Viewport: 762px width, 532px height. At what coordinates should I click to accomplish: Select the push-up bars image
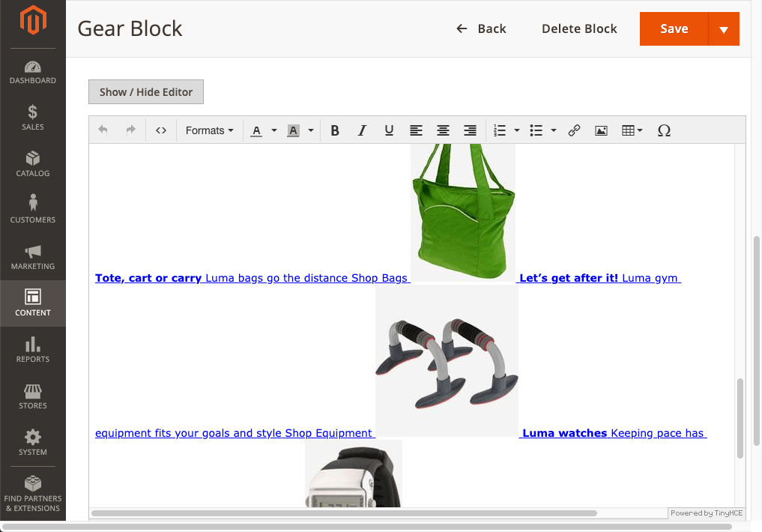(x=447, y=360)
